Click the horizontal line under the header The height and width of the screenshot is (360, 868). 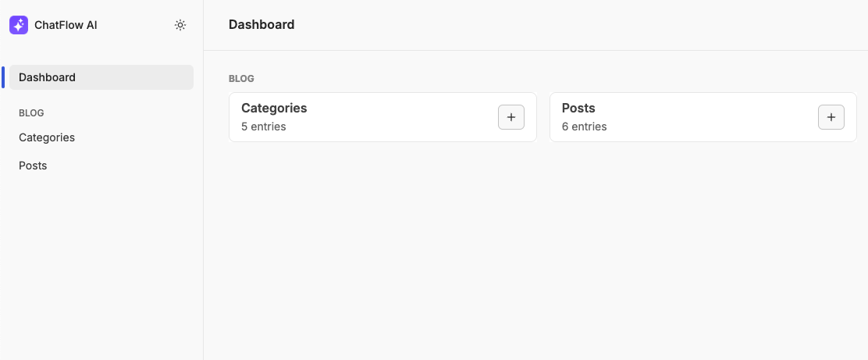coord(535,51)
